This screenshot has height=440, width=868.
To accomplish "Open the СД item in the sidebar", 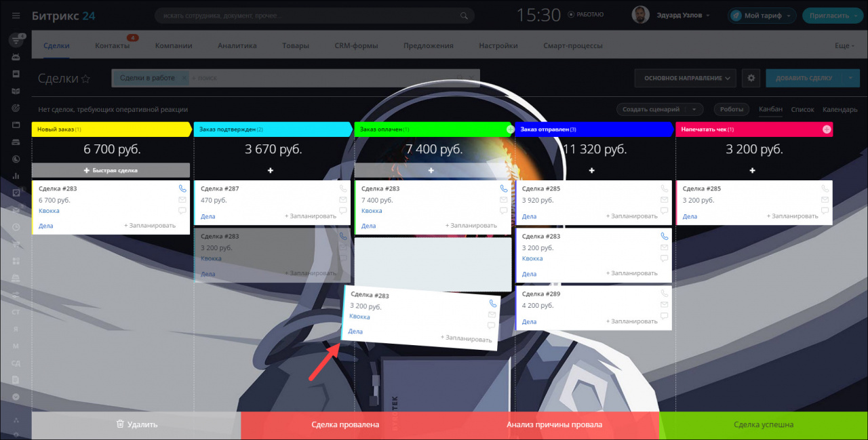I will (x=16, y=363).
